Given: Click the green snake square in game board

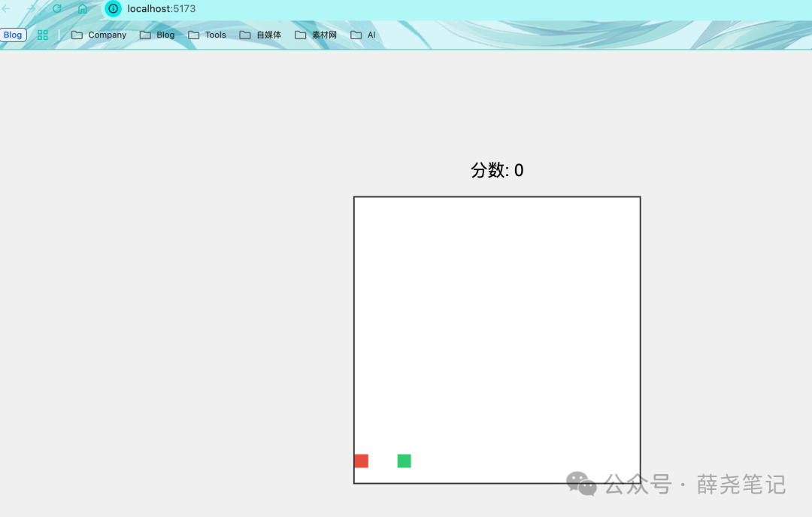Looking at the screenshot, I should tap(404, 461).
